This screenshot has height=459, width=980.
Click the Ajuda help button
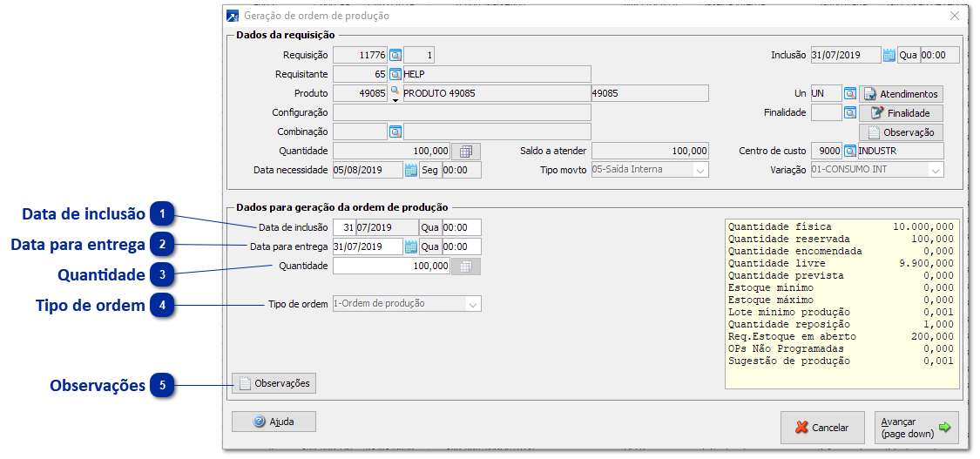click(x=274, y=422)
